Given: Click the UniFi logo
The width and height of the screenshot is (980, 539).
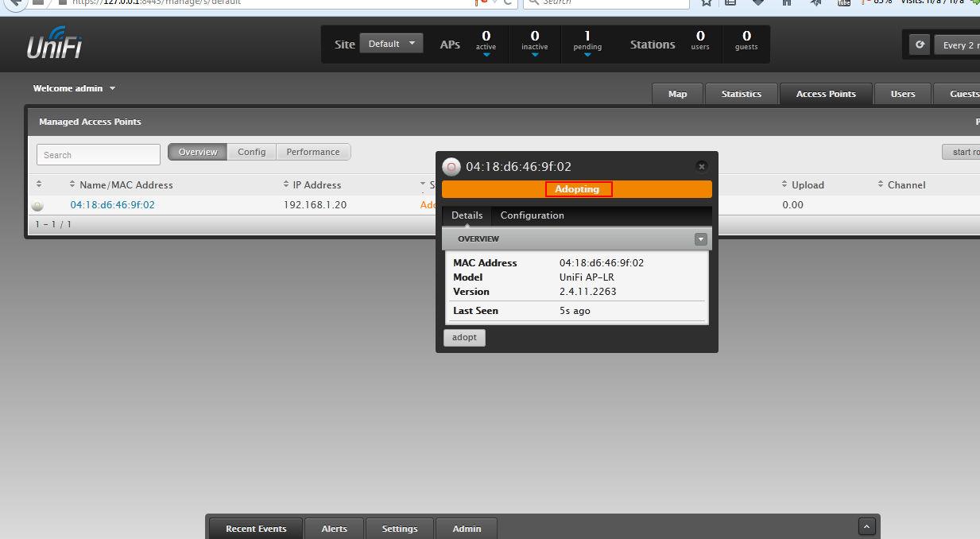Looking at the screenshot, I should [x=55, y=45].
